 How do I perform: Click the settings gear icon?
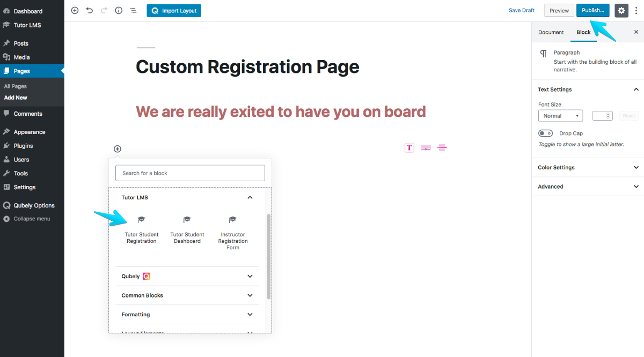(621, 10)
